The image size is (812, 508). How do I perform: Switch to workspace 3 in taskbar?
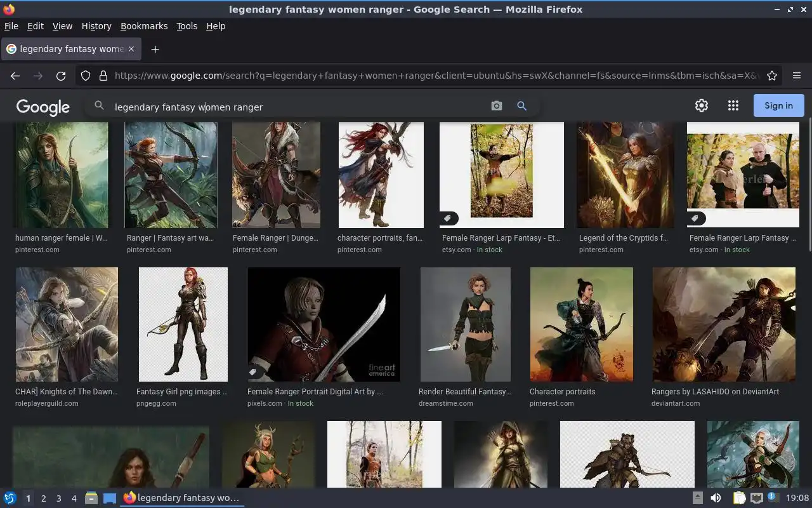(58, 498)
